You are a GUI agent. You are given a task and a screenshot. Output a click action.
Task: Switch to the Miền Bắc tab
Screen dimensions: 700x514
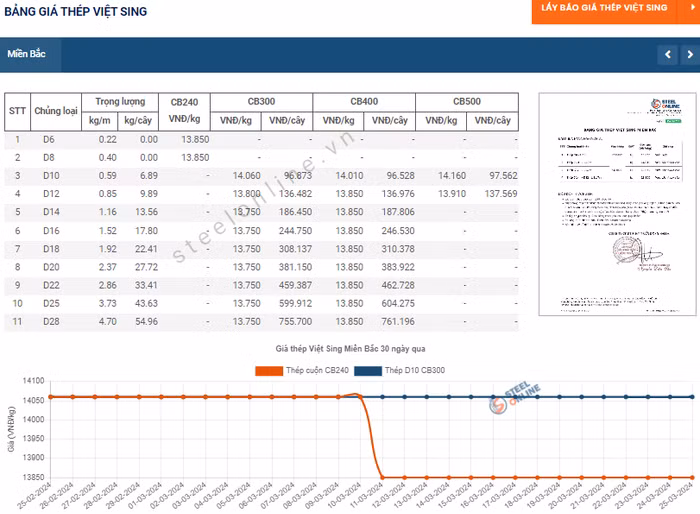31,54
